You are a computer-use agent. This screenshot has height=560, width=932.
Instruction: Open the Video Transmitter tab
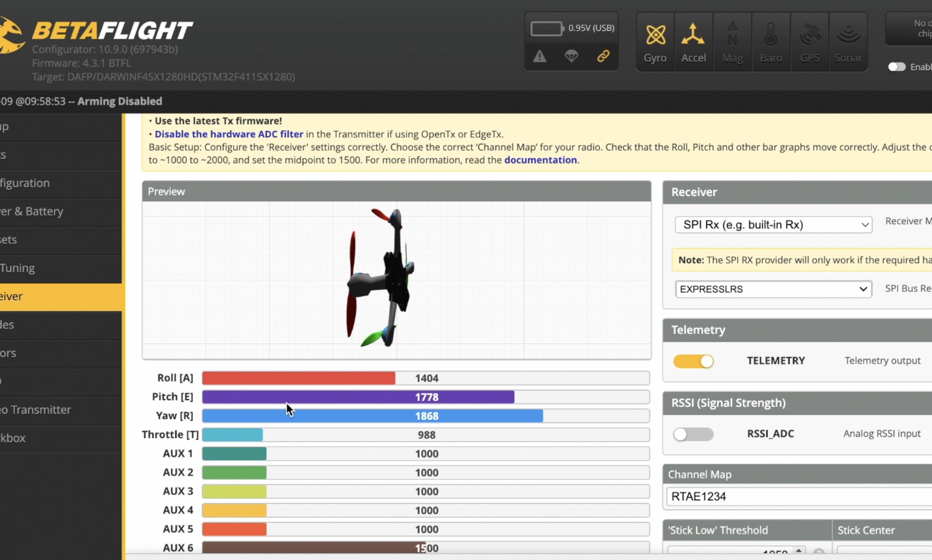(x=40, y=410)
